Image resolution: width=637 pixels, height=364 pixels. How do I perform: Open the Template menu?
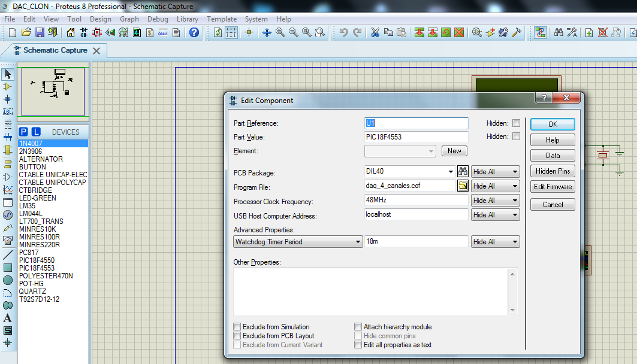[221, 19]
